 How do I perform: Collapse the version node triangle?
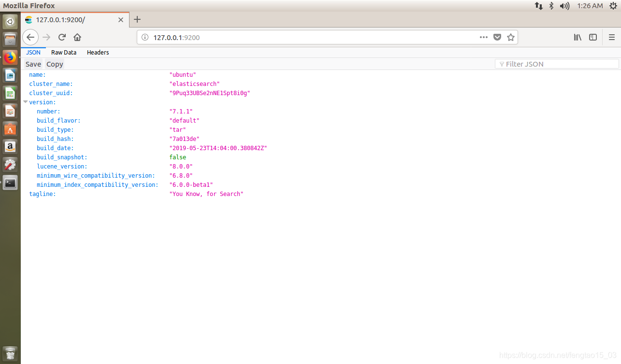[25, 102]
